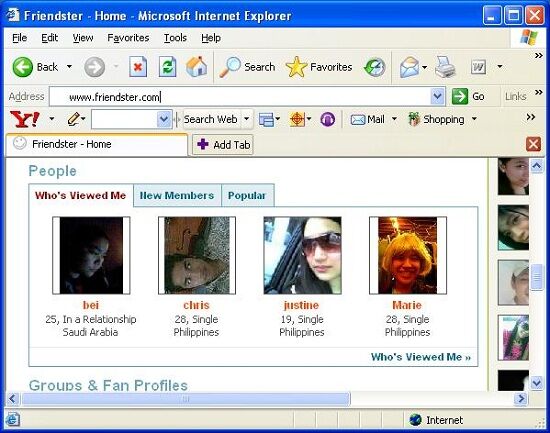This screenshot has height=433, width=550.
Task: Expand the Yahoo toolbar overflow chevron
Action: [531, 117]
